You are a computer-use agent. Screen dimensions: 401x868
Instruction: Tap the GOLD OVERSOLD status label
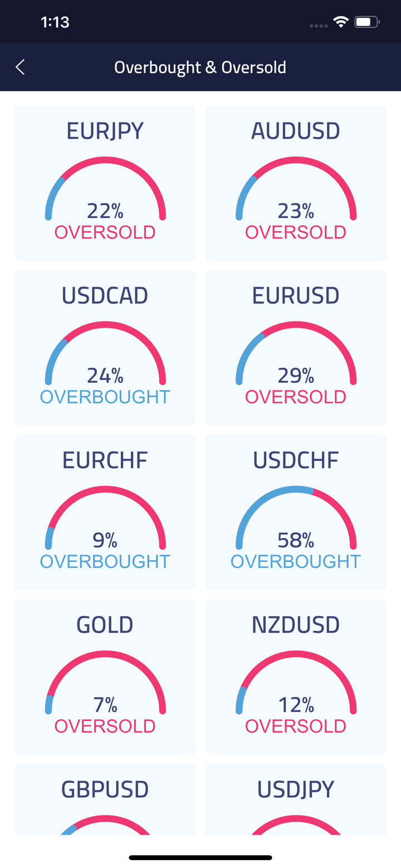105,726
